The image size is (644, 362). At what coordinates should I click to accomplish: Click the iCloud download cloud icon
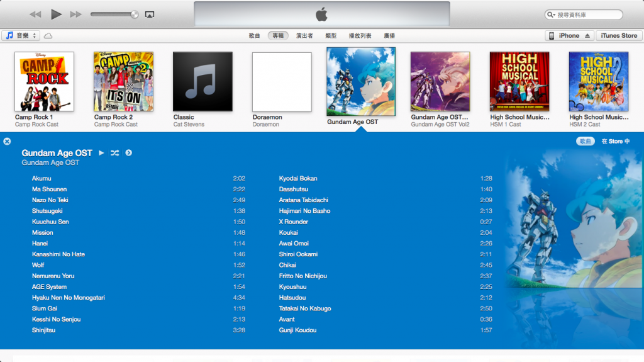coord(48,36)
